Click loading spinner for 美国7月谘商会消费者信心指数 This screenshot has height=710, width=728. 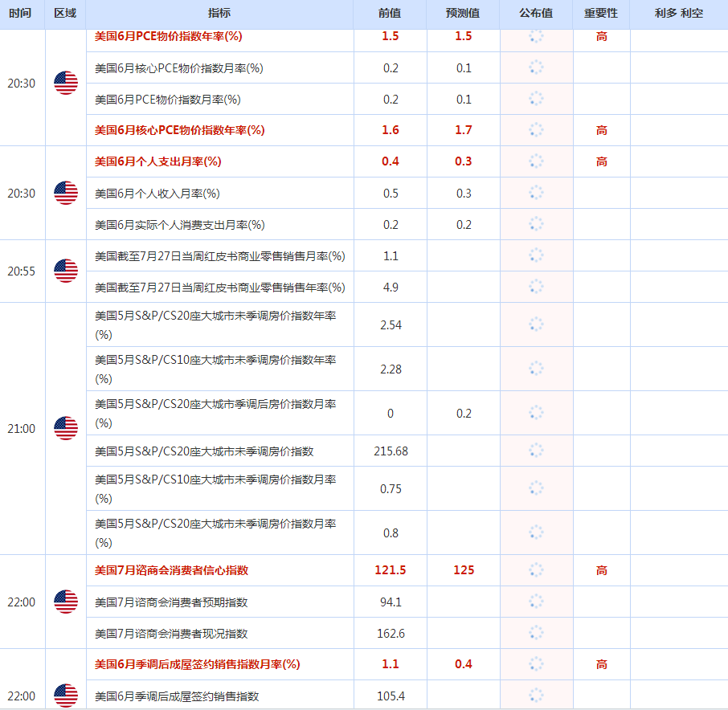536,570
